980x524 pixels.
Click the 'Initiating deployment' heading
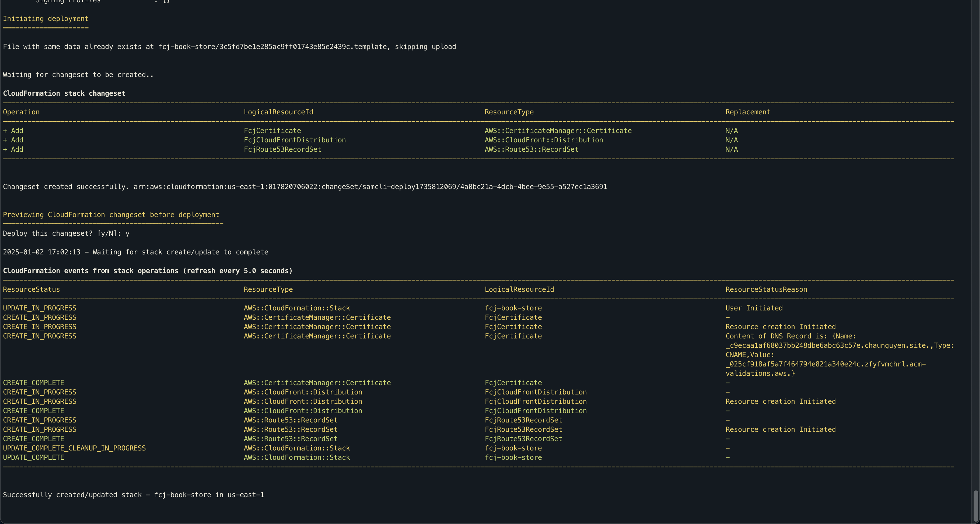(46, 19)
